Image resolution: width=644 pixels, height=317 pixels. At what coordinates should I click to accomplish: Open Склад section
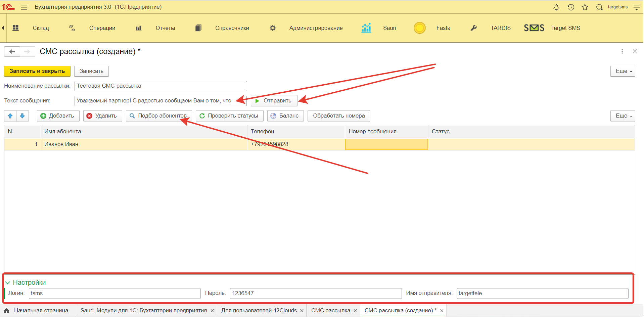(x=41, y=28)
